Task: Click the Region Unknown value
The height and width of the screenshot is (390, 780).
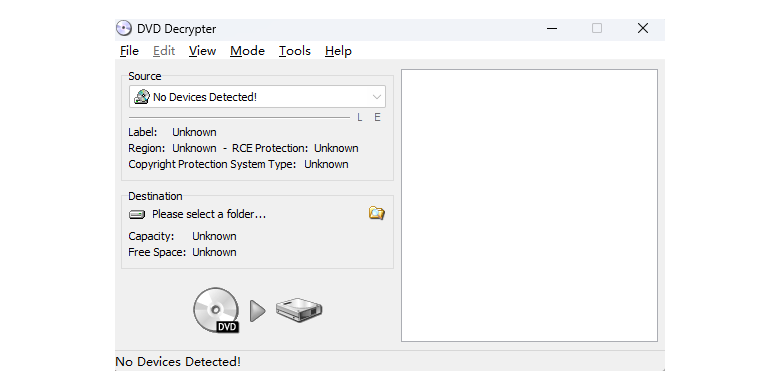Action: (x=194, y=148)
